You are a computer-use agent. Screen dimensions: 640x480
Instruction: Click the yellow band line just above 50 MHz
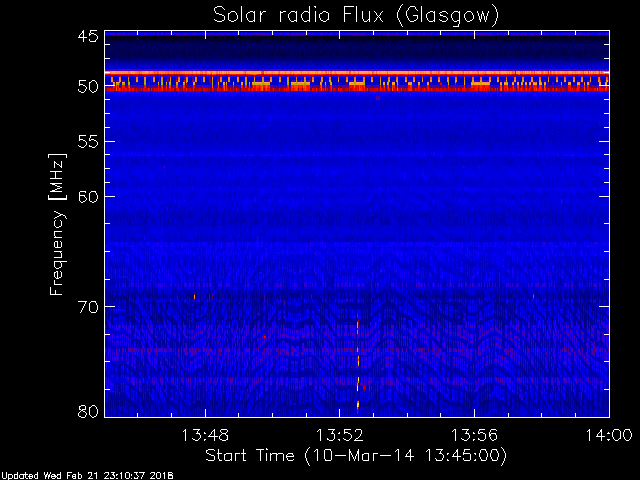click(357, 73)
